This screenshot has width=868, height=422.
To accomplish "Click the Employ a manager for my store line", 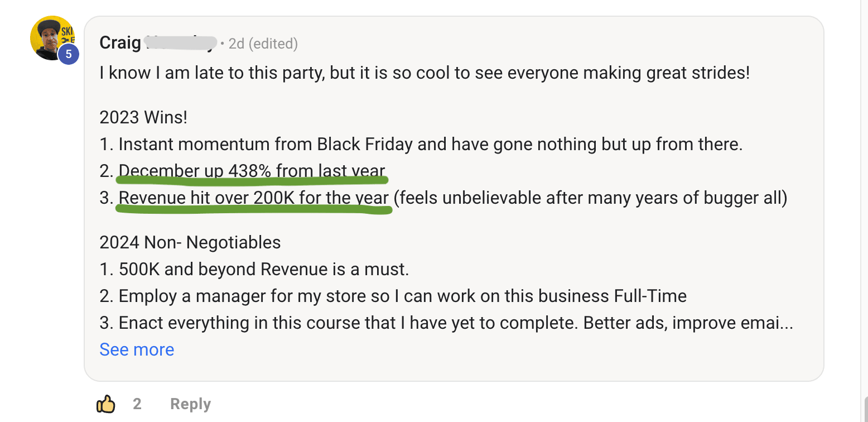I will click(393, 296).
